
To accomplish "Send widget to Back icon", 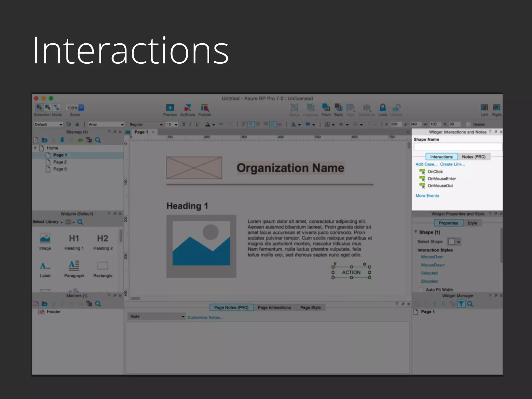I will point(338,107).
